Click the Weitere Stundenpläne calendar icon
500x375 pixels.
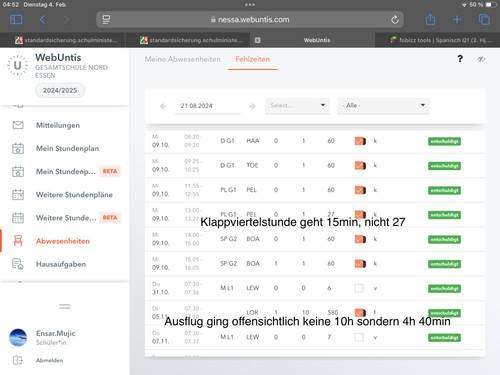point(18,195)
